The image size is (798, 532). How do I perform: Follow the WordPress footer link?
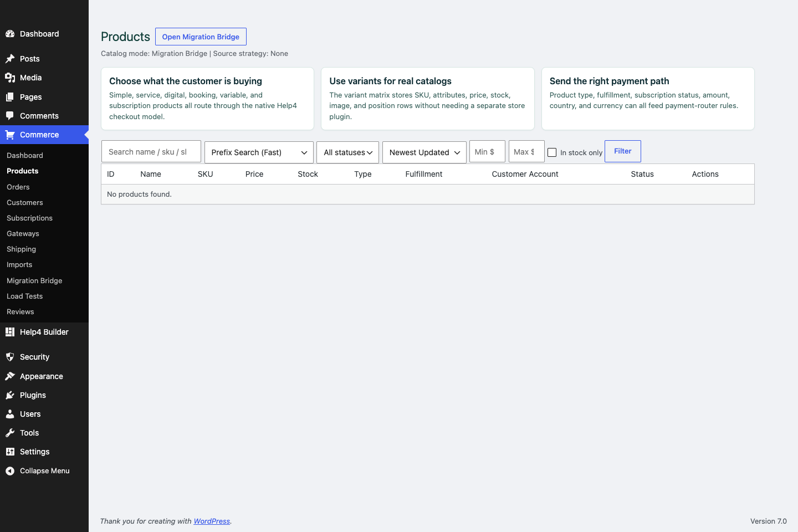tap(212, 521)
